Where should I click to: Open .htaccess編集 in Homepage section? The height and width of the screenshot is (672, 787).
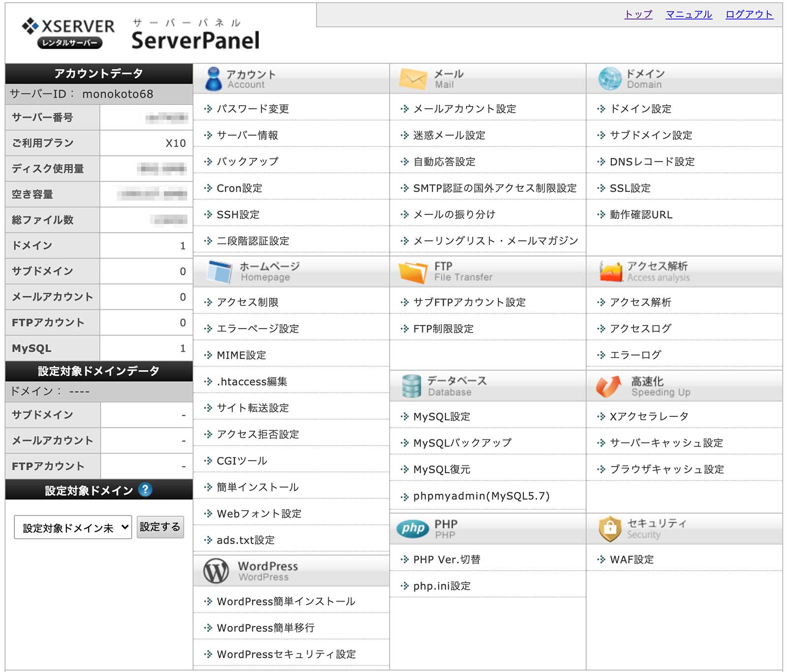coord(252,381)
